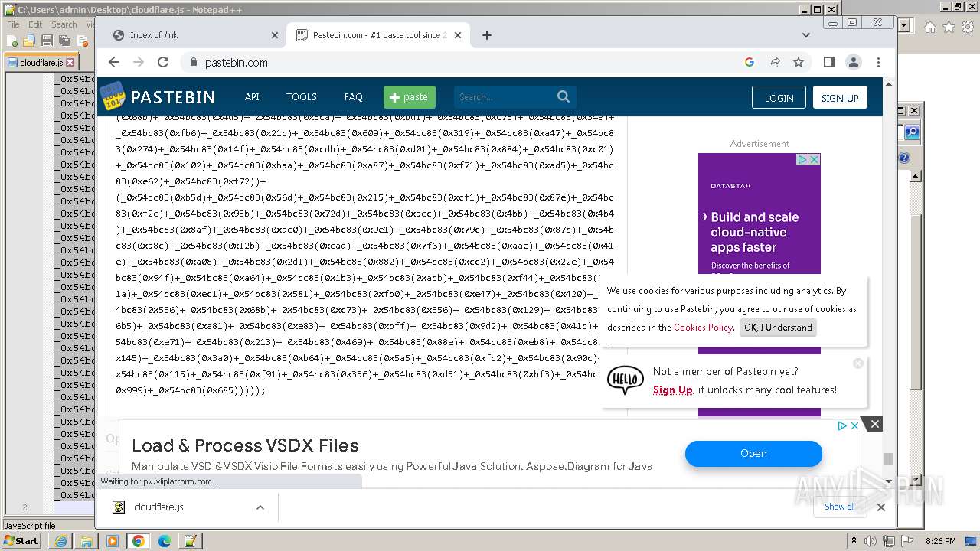Close cloudflare.js tab in Notepad++
The image size is (980, 551).
[70, 63]
